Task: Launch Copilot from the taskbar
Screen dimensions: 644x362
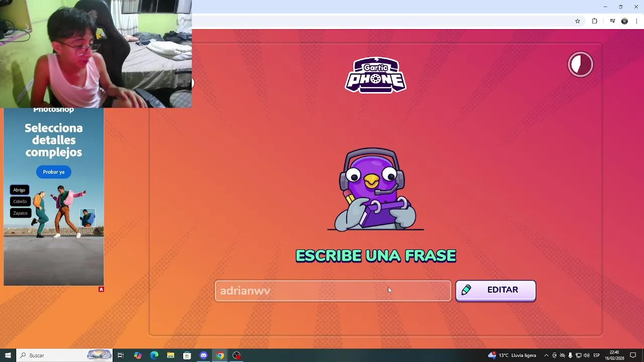Action: 137,355
